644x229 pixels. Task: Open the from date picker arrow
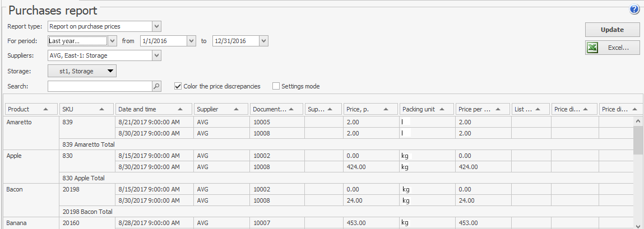tap(192, 41)
